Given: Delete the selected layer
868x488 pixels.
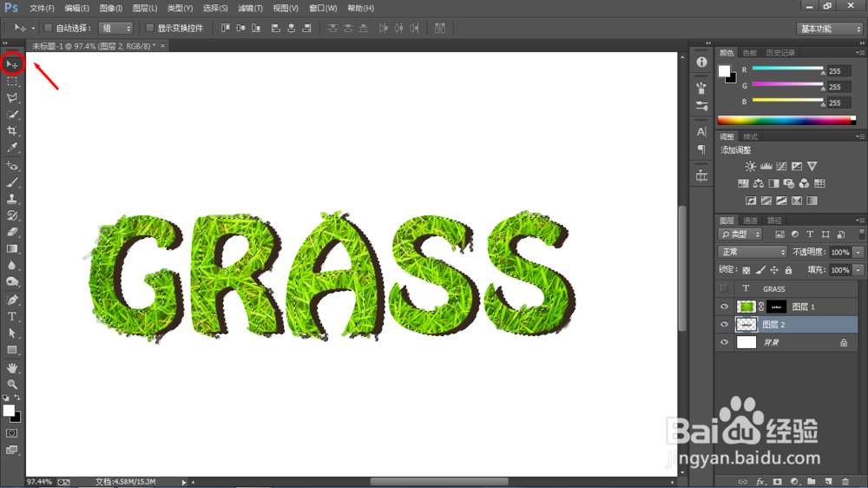Looking at the screenshot, I should pos(845,482).
